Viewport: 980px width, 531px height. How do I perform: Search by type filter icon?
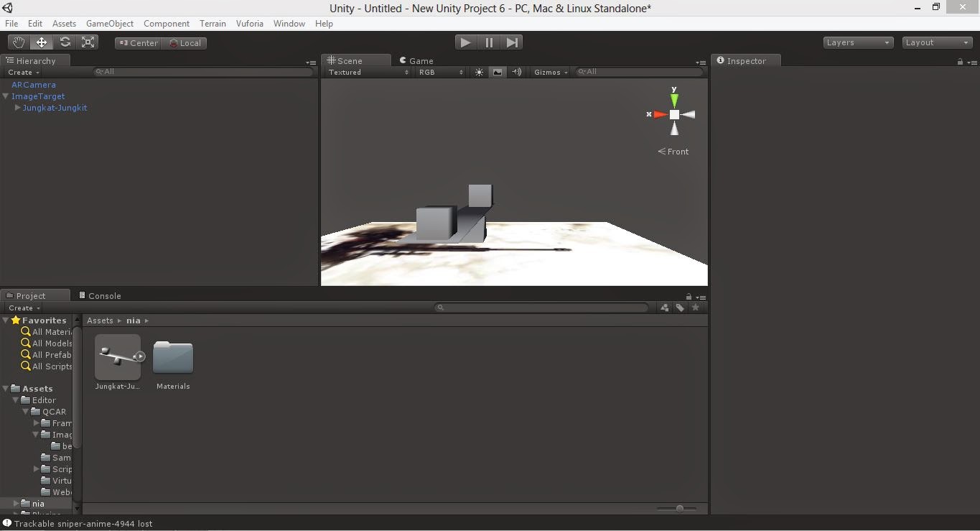point(664,308)
